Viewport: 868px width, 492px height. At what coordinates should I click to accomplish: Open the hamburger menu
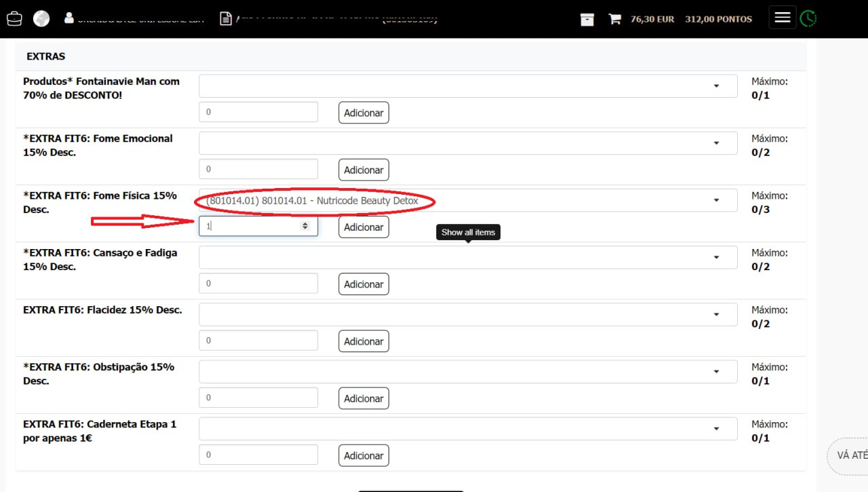coord(782,18)
